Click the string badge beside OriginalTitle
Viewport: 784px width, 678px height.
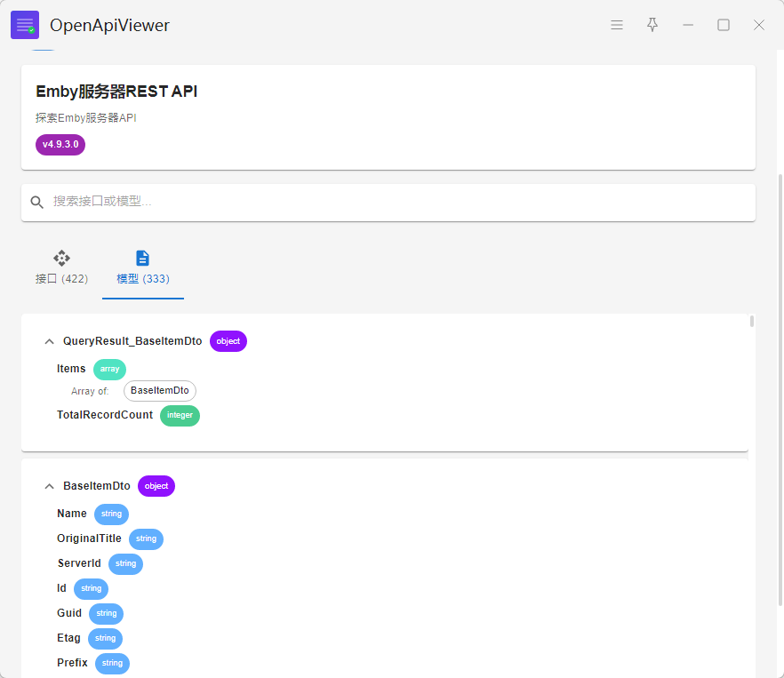(x=146, y=538)
